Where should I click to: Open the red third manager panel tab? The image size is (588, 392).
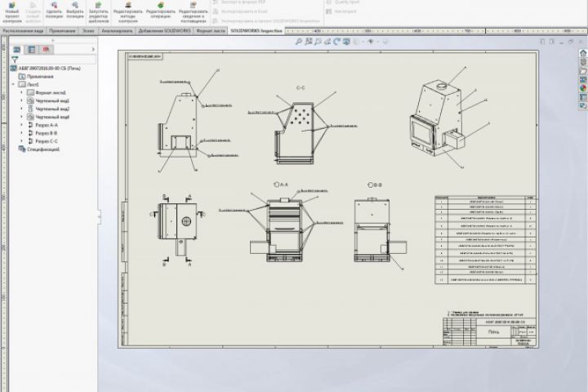pos(46,50)
